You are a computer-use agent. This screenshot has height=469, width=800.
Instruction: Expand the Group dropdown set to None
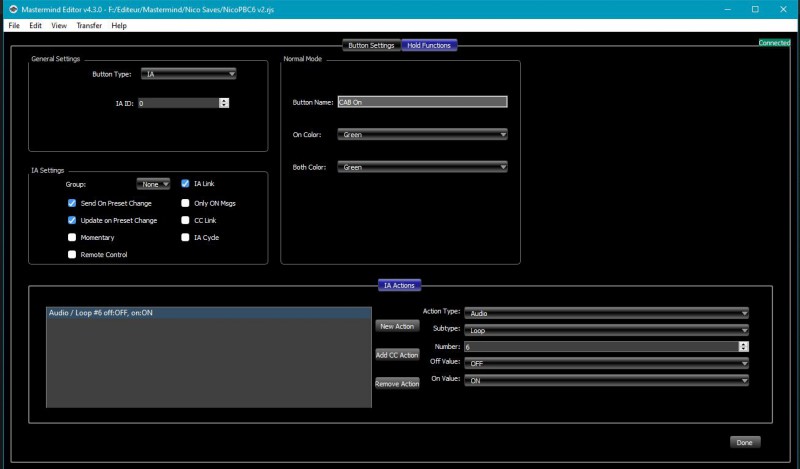pyautogui.click(x=153, y=184)
